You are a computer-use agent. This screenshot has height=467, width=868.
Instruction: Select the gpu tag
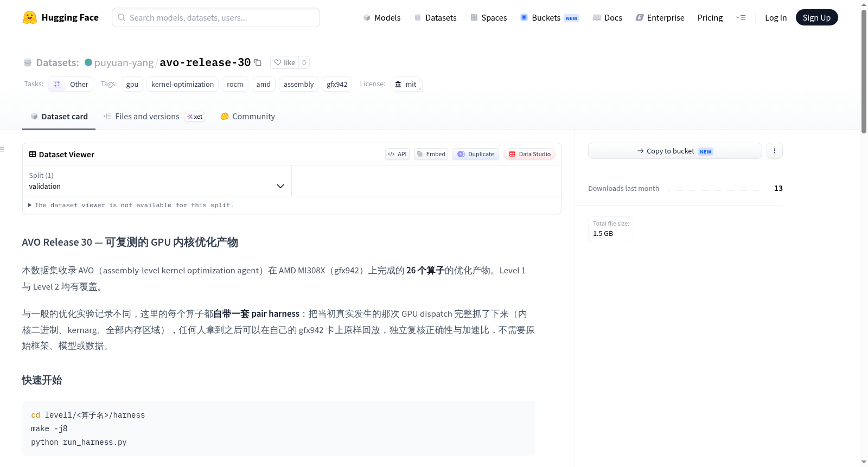point(132,84)
